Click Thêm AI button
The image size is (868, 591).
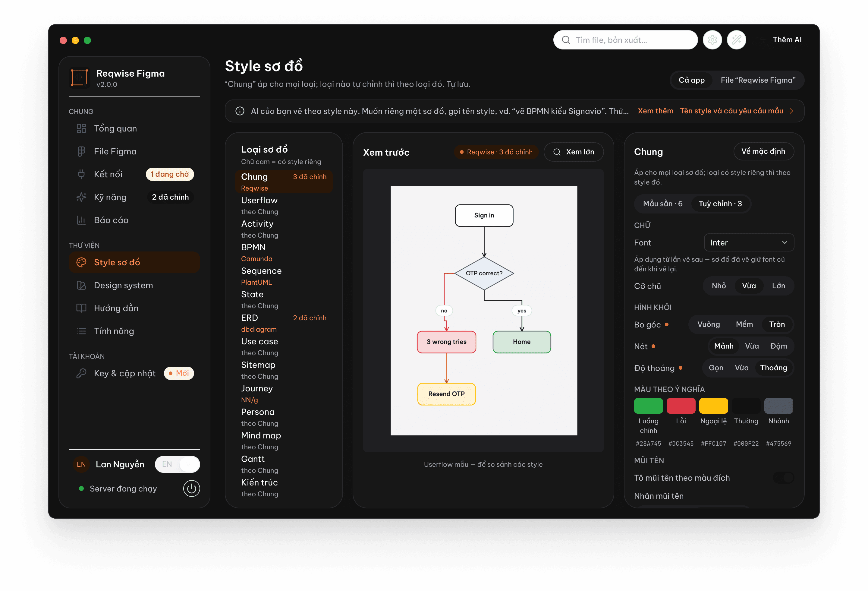[781, 40]
